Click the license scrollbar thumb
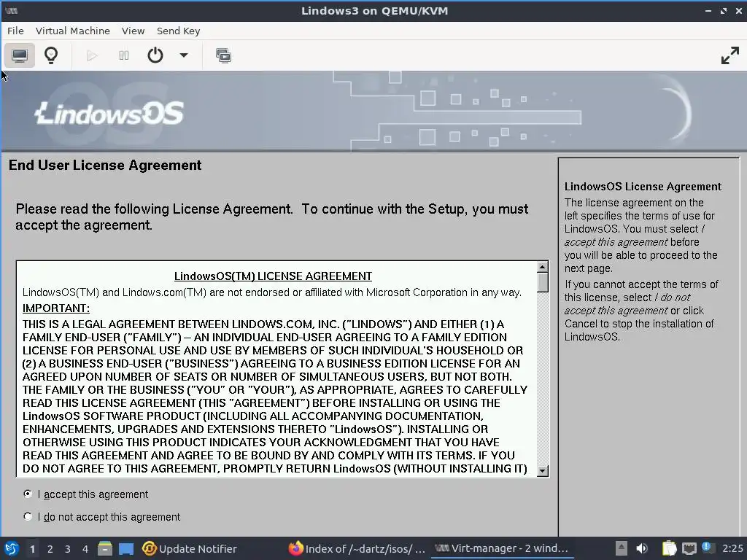The width and height of the screenshot is (747, 560). click(x=542, y=283)
